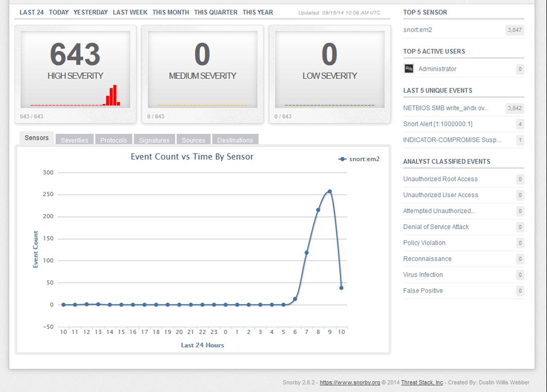Viewport: 547px width, 392px height.
Task: Open the snort:em2 sensor entry
Action: pyautogui.click(x=418, y=30)
